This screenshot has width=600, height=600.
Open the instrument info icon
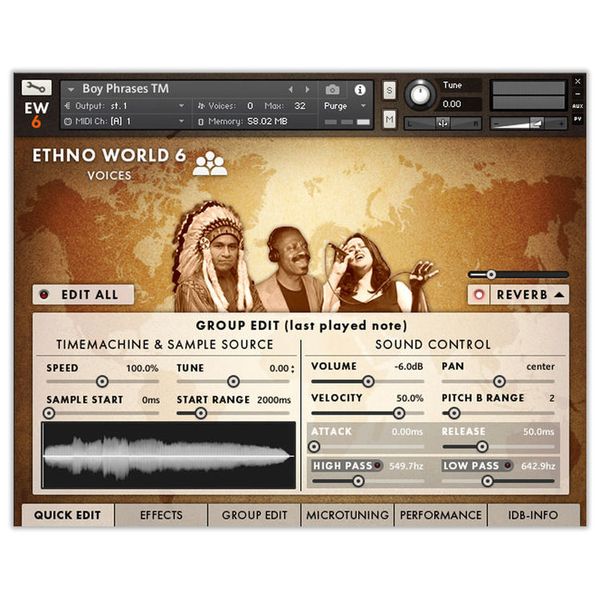(x=360, y=90)
